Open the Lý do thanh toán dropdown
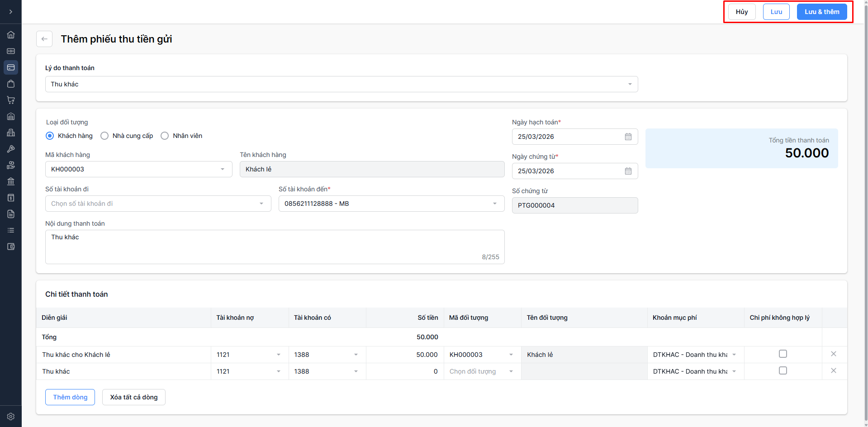 [x=342, y=84]
